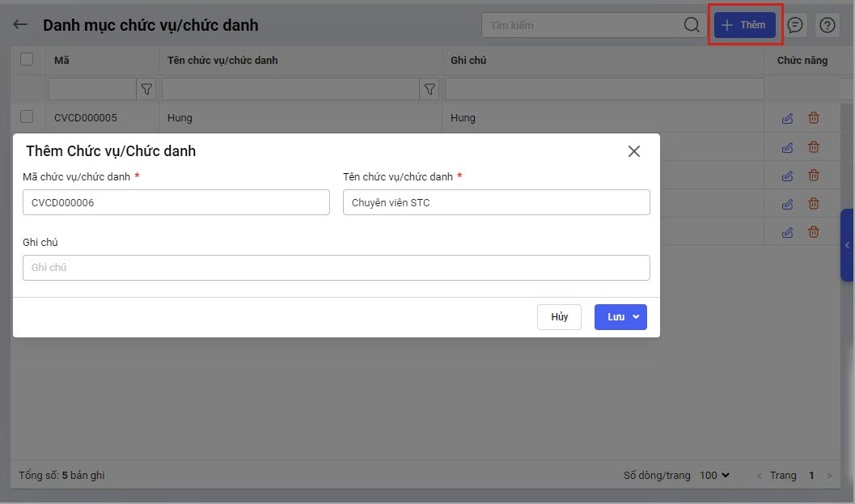Close the Thêm Chức vụ/Chức danh dialog
The image size is (855, 504).
pyautogui.click(x=634, y=151)
